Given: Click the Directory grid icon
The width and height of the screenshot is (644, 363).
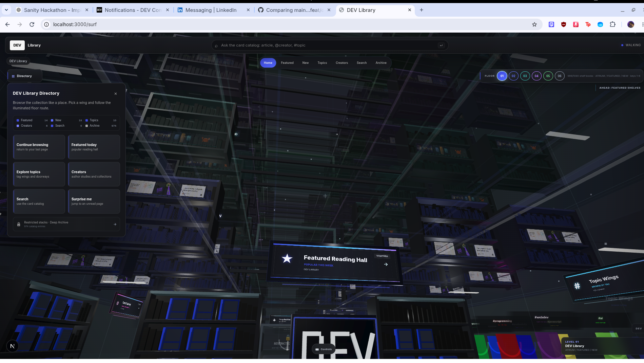Looking at the screenshot, I should (x=13, y=76).
